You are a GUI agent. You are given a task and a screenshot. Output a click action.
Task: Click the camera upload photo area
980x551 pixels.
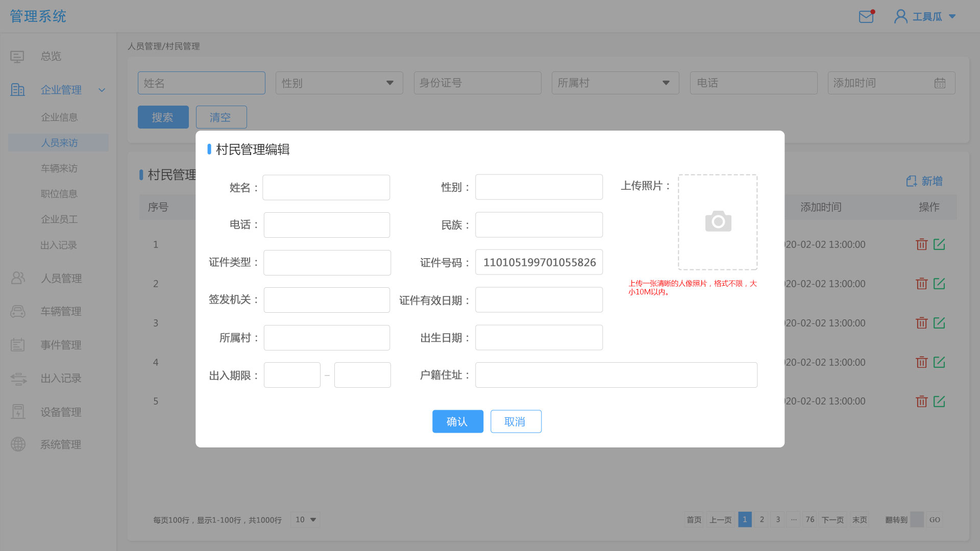click(718, 222)
